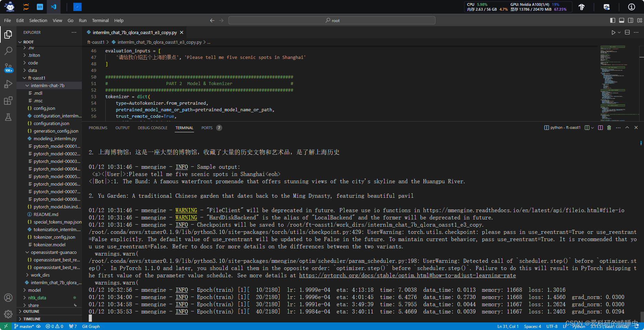Open the Explorer view in activity bar
Viewport: 644px width, 330px height.
coord(8,34)
